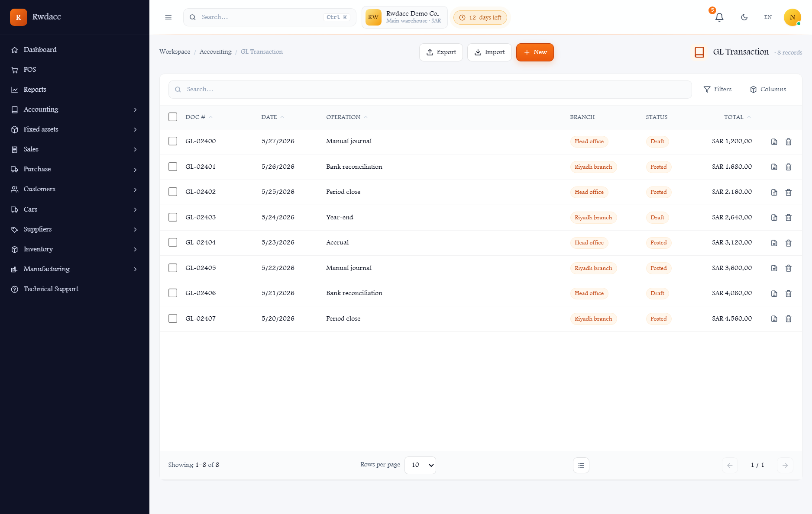812x514 pixels.
Task: Expand the Cars sidebar menu
Action: pyautogui.click(x=74, y=209)
